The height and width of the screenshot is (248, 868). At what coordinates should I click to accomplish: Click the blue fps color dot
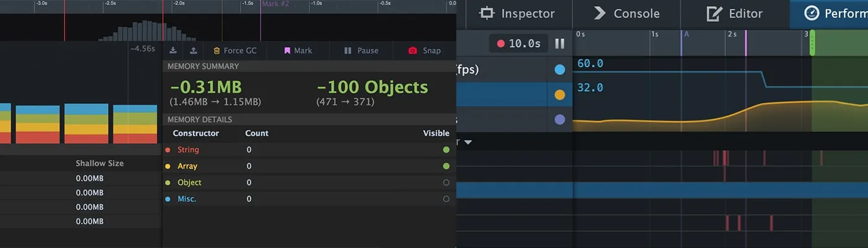pos(560,70)
